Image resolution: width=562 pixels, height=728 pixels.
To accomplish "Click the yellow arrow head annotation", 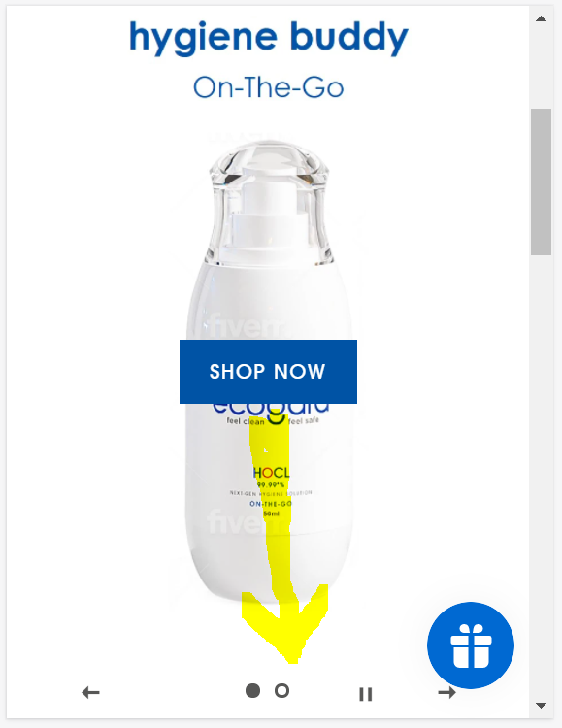I will [x=284, y=624].
